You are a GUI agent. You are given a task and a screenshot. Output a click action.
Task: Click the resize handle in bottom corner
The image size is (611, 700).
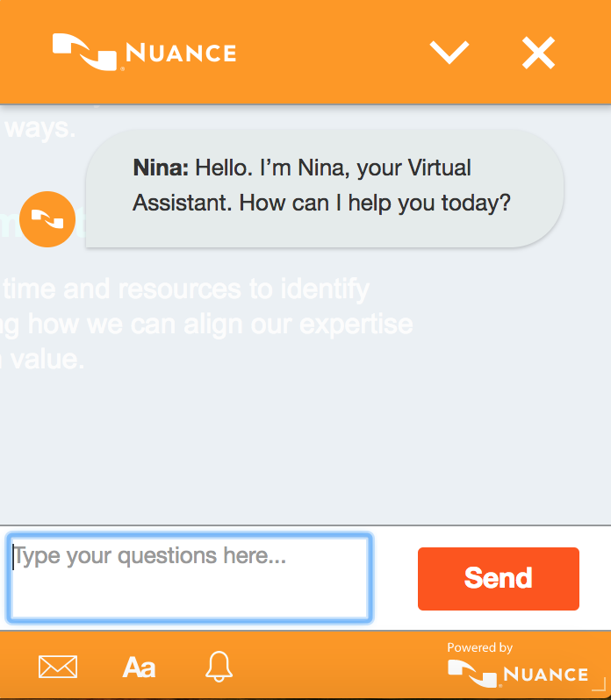(x=599, y=685)
